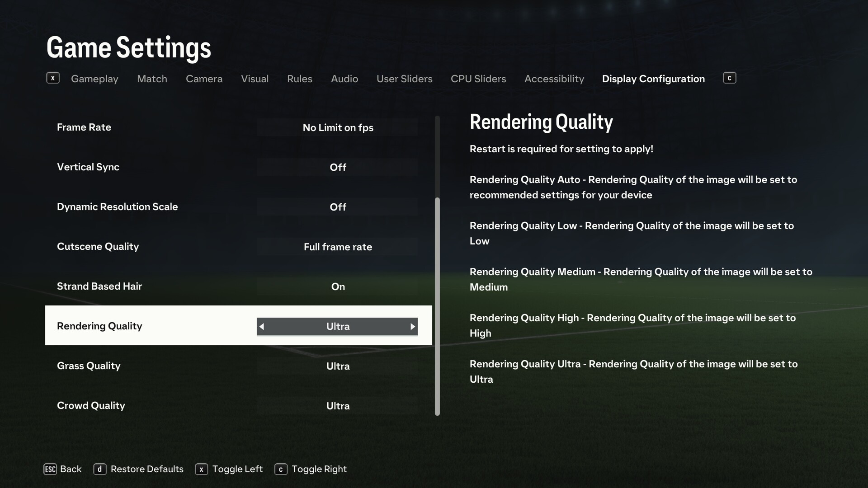Expand Frame Rate fps options
The height and width of the screenshot is (488, 868).
point(337,127)
